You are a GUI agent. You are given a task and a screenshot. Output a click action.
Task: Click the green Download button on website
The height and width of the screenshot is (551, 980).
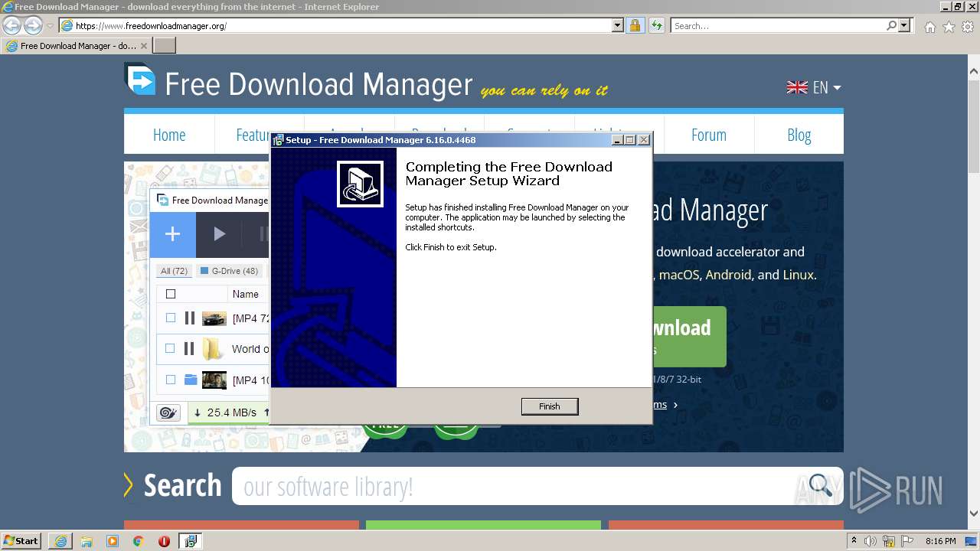coord(689,337)
